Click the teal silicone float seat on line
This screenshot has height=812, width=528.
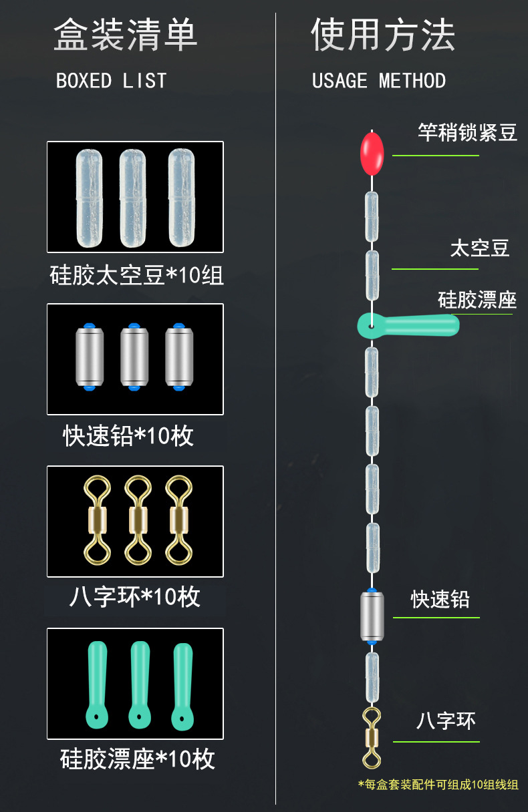tap(408, 325)
